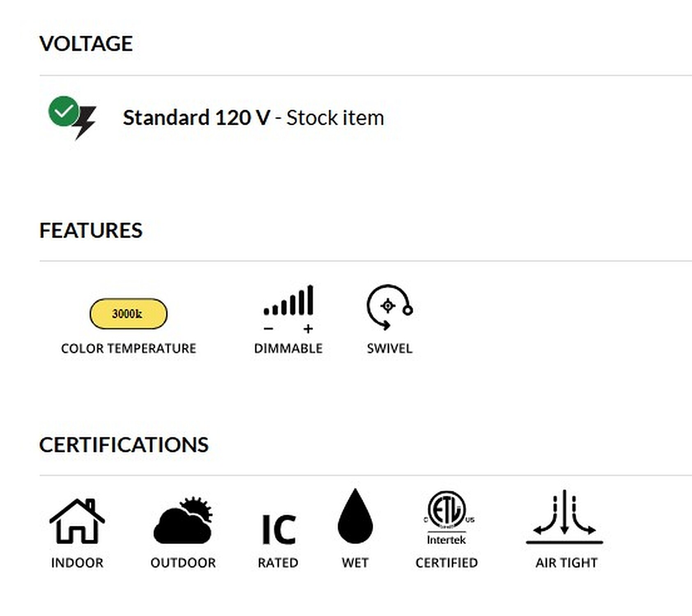Click the CERTIFIED label under Intertek
Screen dimensions: 692x616
pyautogui.click(x=447, y=563)
